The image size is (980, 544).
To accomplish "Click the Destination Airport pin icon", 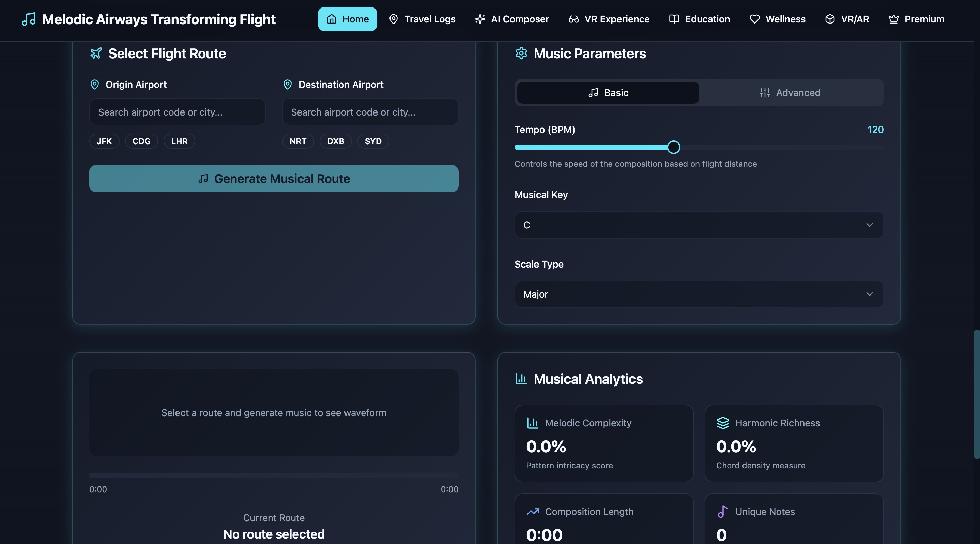I will (x=288, y=85).
